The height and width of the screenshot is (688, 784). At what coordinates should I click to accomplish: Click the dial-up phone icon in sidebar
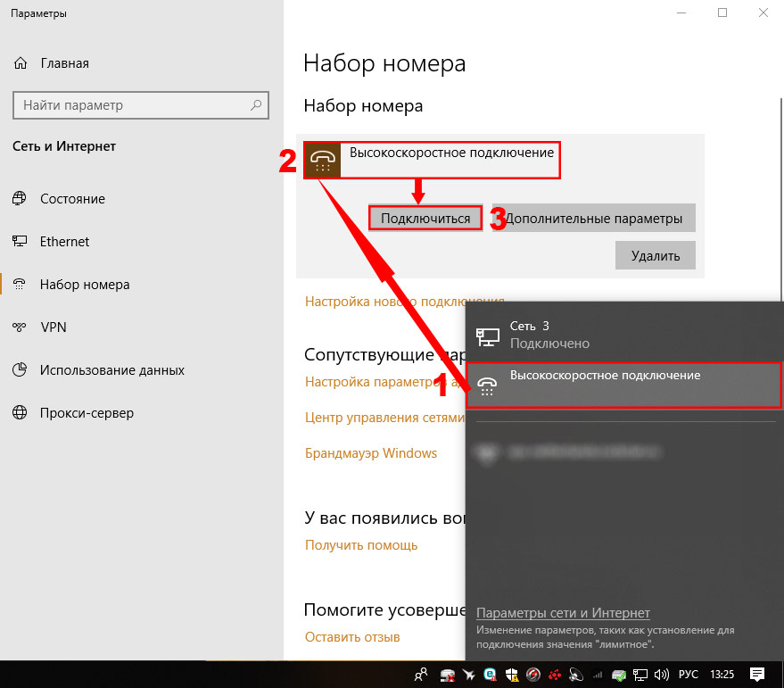click(20, 284)
